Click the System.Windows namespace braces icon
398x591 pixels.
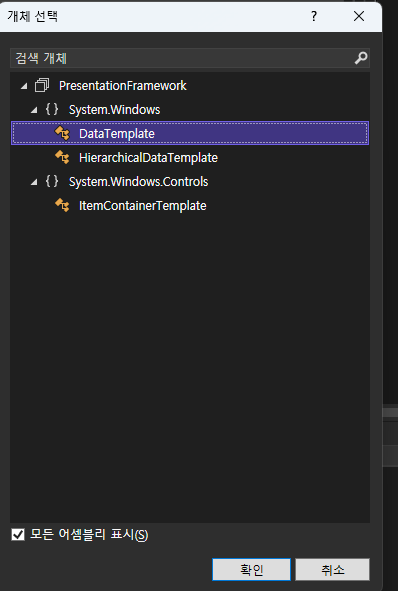[x=52, y=109]
